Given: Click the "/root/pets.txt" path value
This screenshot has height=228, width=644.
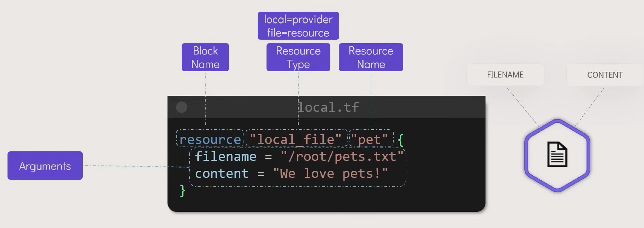Looking at the screenshot, I should 342,157.
